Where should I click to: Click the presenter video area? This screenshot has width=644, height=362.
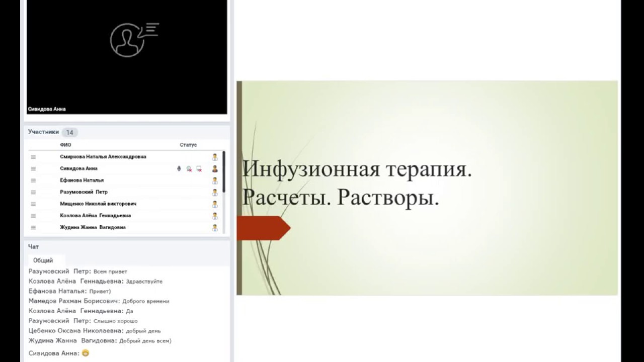coord(127,57)
